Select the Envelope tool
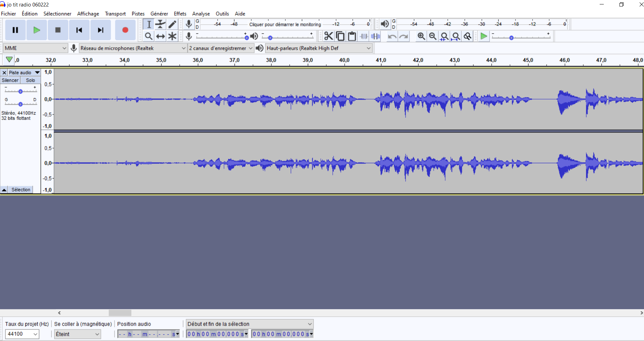The width and height of the screenshot is (644, 341). pyautogui.click(x=160, y=24)
